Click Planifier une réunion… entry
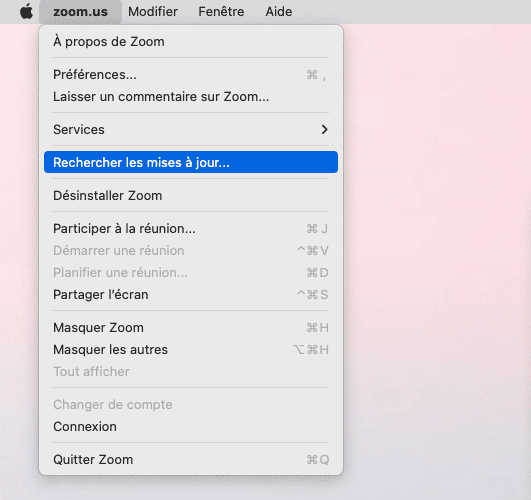The width and height of the screenshot is (531, 500). pos(191,272)
